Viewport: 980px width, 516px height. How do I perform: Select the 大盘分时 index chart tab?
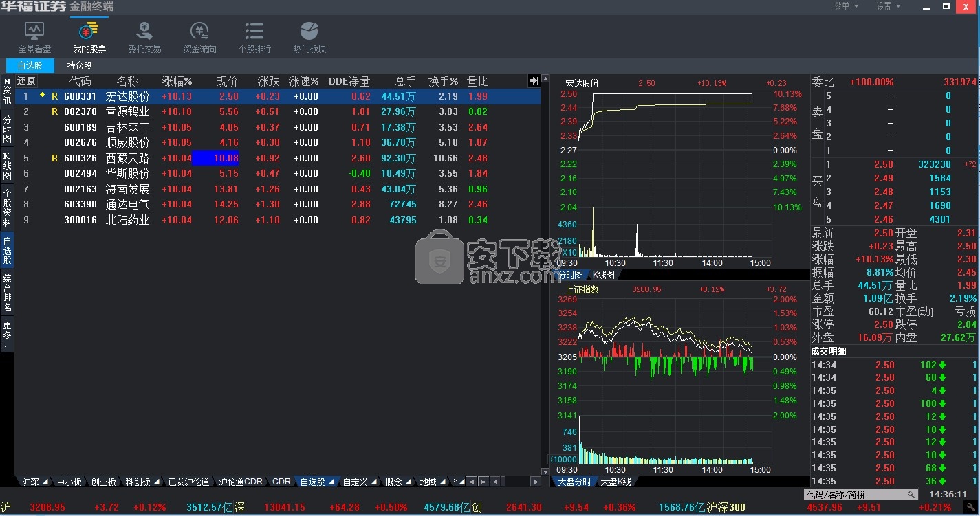coord(574,482)
